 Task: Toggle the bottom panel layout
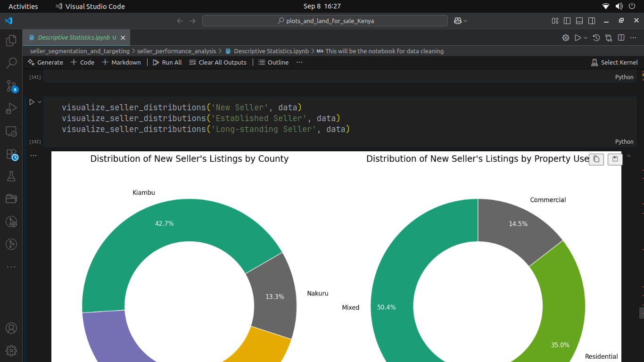tap(579, 21)
